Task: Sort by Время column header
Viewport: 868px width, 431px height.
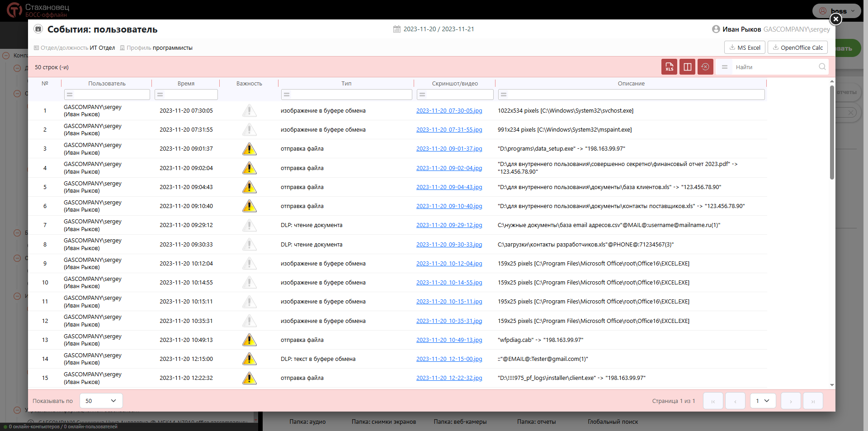Action: point(186,84)
